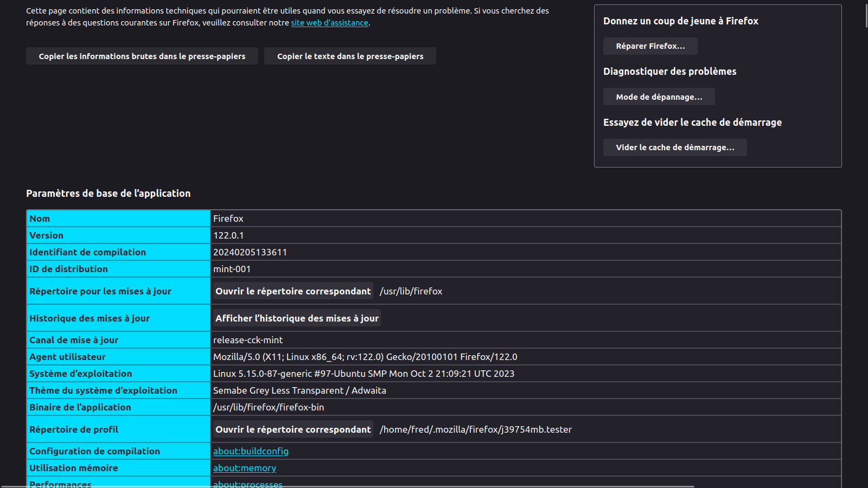
Task: Click 'Canal de mise à jour' row header
Action: click(118, 340)
